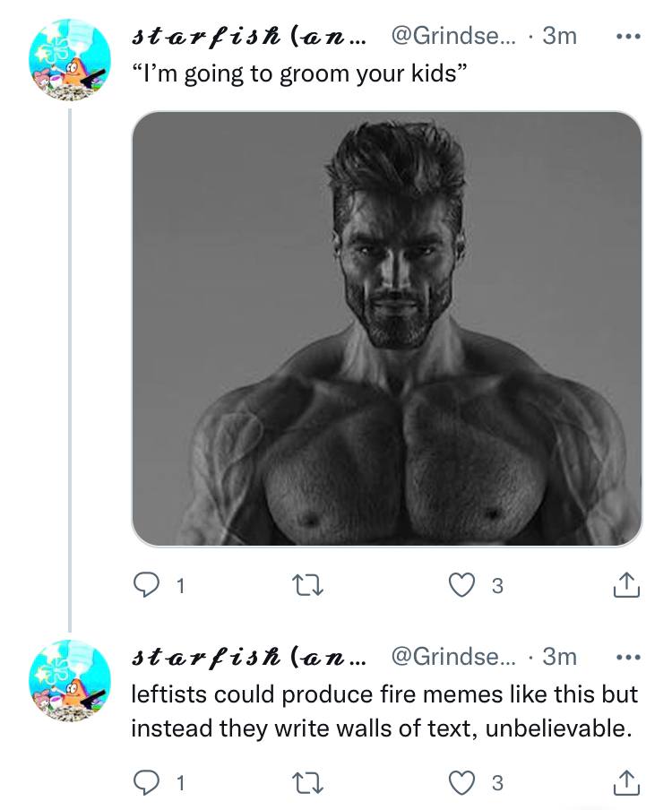
Task: Like the 'leftists could produce fire memes' tweet
Action: (461, 782)
